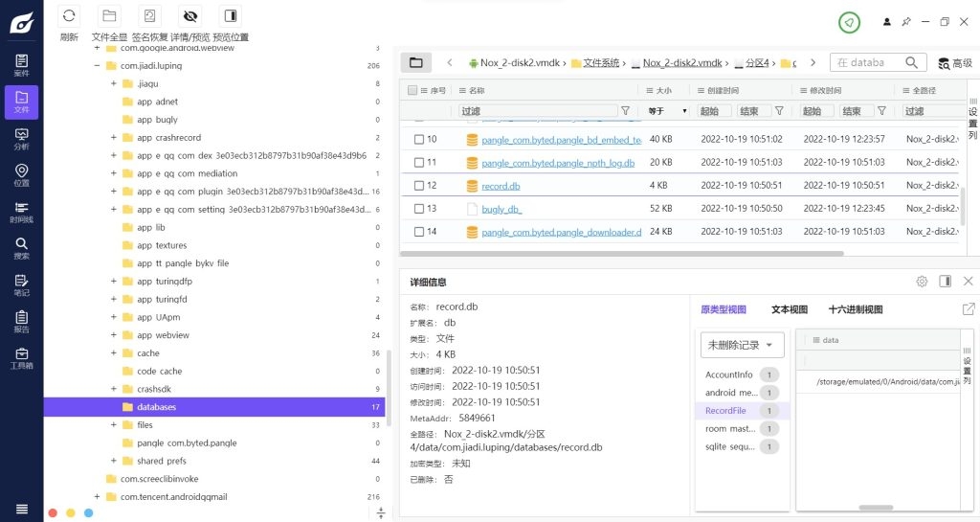Switch to 十六进制视图 tab
The image size is (980, 522).
(x=856, y=309)
